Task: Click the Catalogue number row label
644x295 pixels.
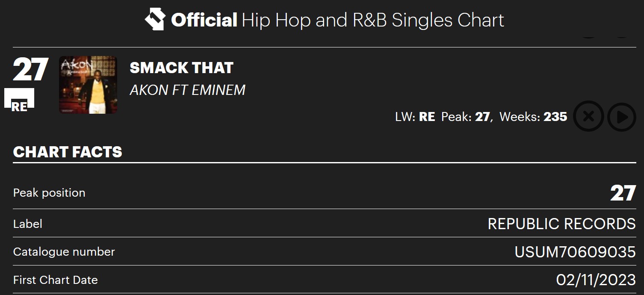Action: pos(64,252)
